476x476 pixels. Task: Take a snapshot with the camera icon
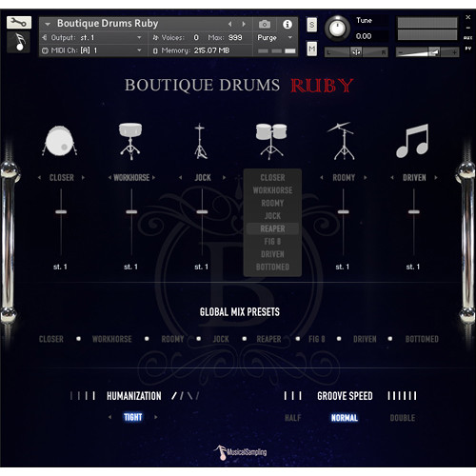pyautogui.click(x=265, y=24)
